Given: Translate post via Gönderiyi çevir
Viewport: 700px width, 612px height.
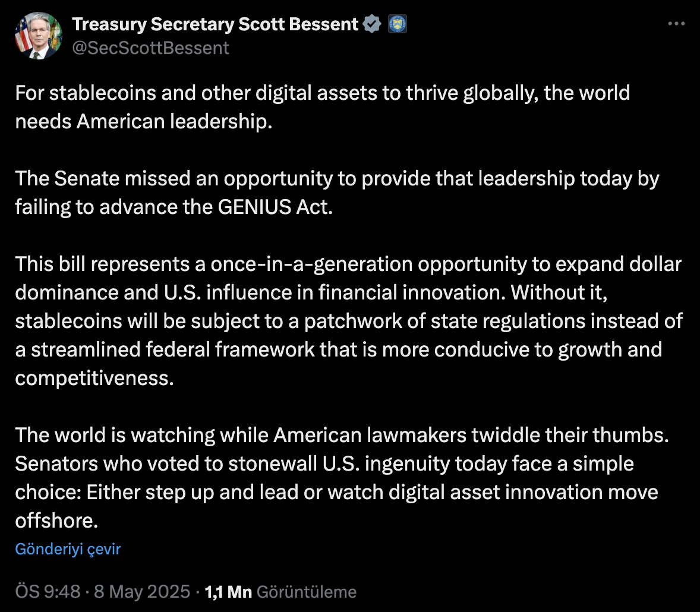Looking at the screenshot, I should tap(68, 549).
